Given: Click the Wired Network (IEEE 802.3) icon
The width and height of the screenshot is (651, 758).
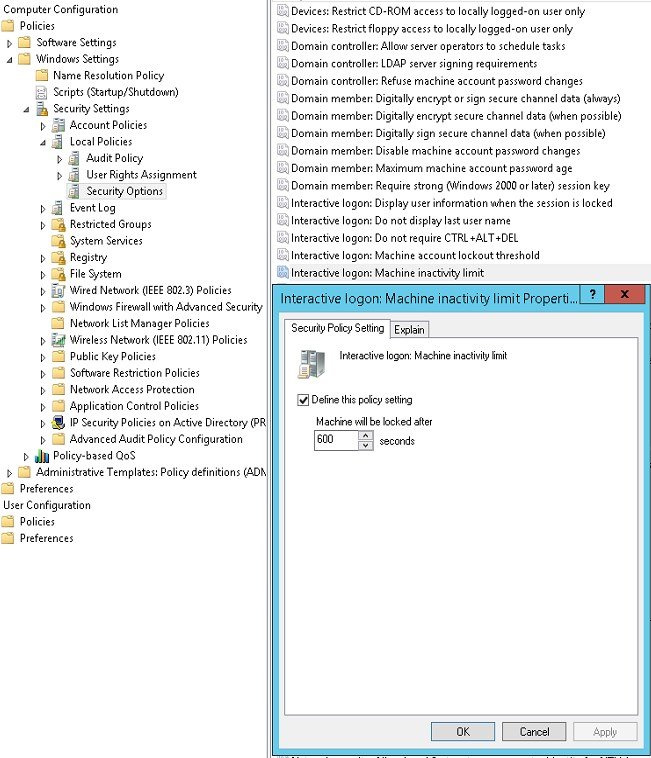Looking at the screenshot, I should point(58,290).
